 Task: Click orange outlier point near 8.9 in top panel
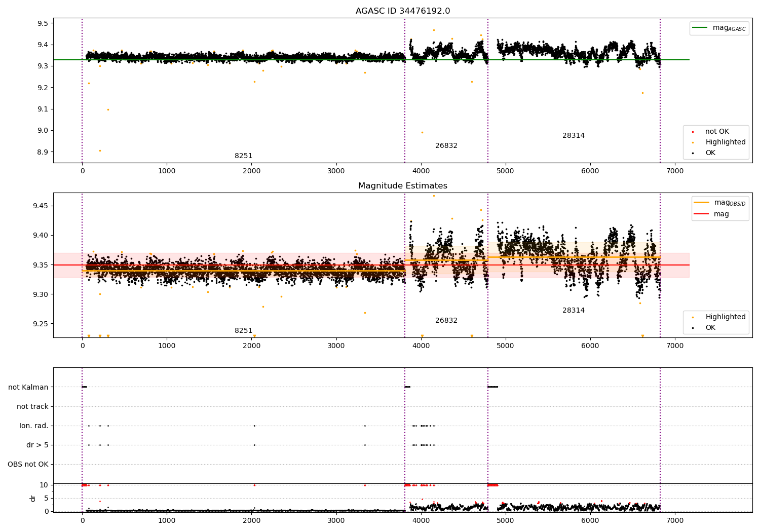click(100, 150)
